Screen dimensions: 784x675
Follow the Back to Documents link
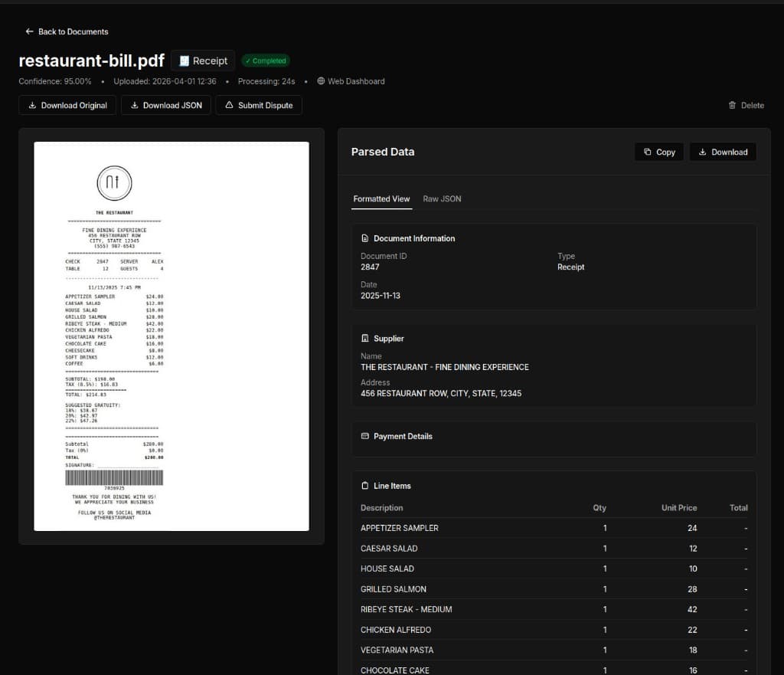[x=67, y=31]
